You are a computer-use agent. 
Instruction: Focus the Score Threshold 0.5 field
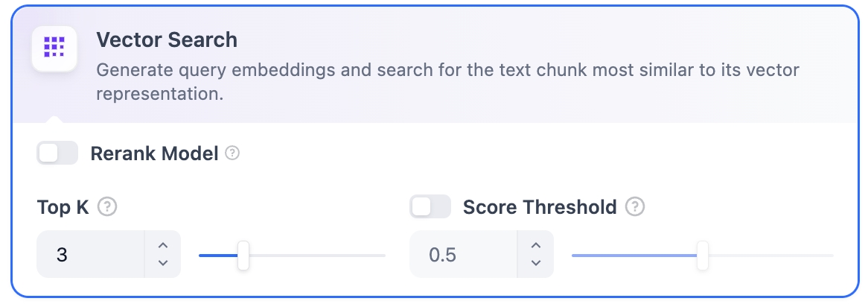pos(462,255)
